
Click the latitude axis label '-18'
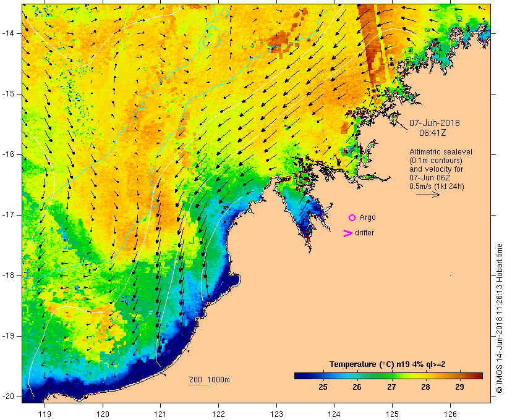(x=8, y=275)
